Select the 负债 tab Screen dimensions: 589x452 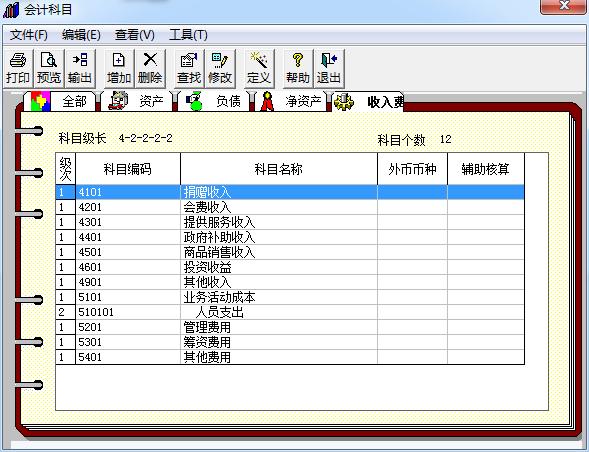tap(214, 101)
